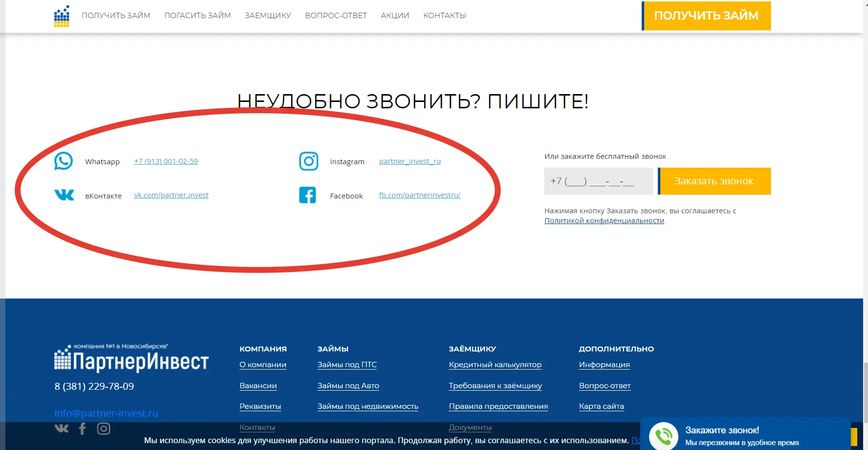Screen dimensions: 868x450
Task: Open Правила предоставления link
Action: click(499, 406)
